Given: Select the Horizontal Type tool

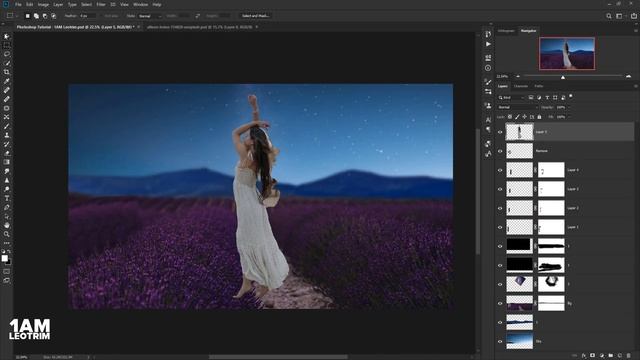Looking at the screenshot, I should coord(7,198).
